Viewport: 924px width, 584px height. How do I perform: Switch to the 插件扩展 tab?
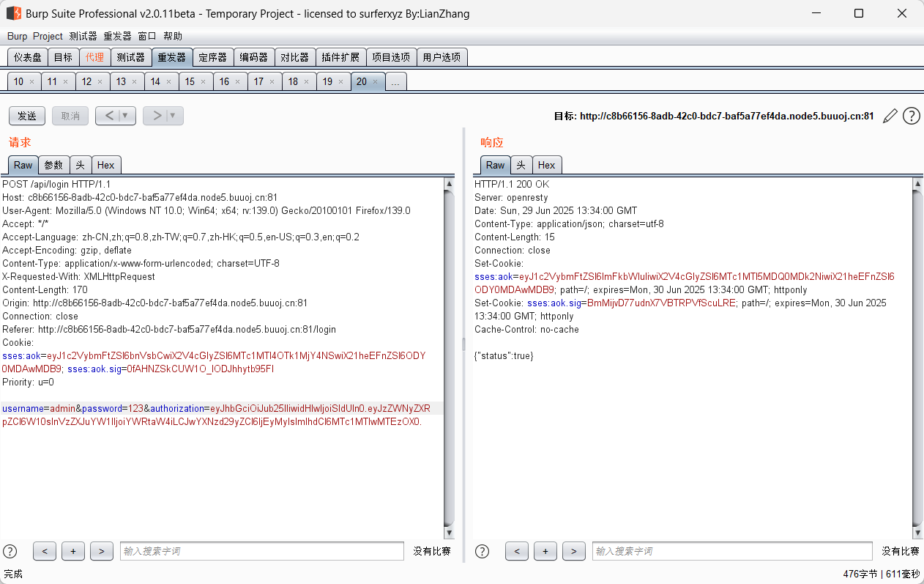(340, 57)
